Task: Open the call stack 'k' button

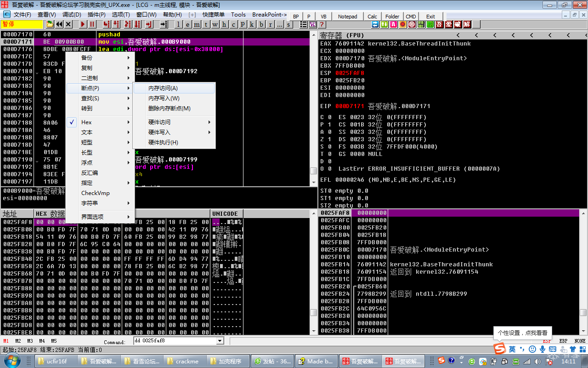Action: [252, 24]
